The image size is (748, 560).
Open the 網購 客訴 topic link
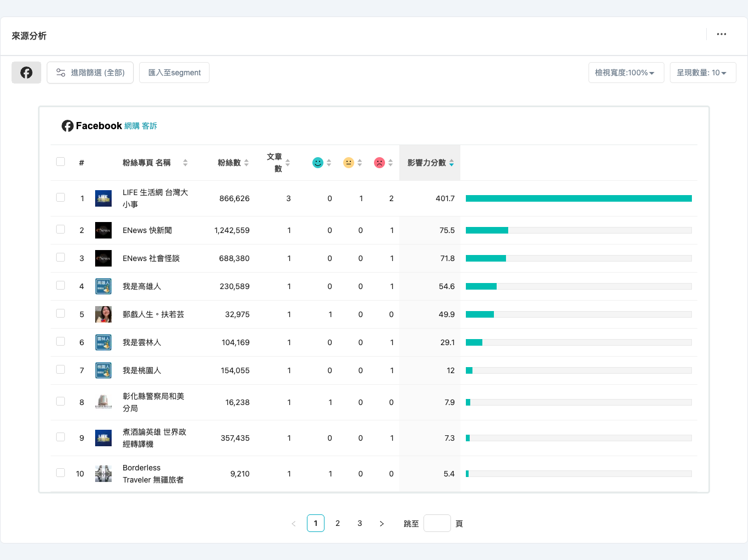tap(141, 126)
